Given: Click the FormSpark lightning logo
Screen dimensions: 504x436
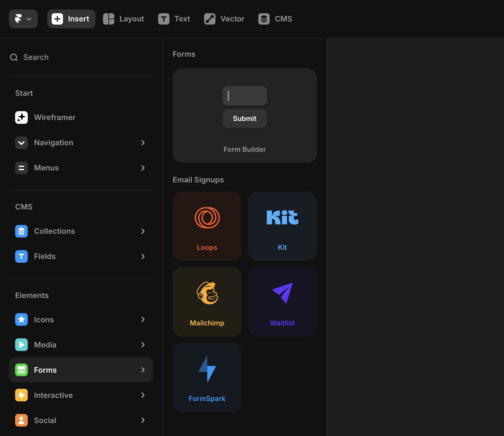Looking at the screenshot, I should [207, 369].
